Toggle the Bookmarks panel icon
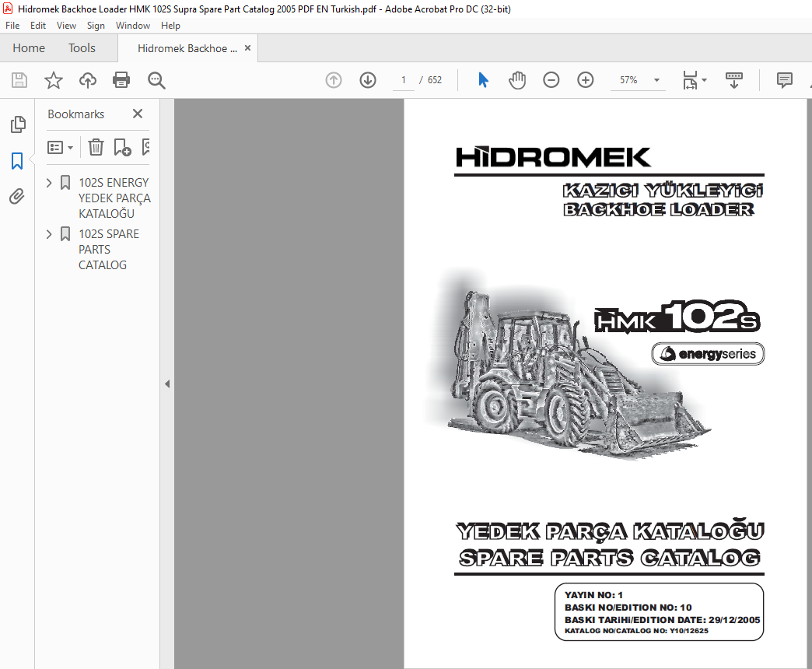 [x=17, y=161]
